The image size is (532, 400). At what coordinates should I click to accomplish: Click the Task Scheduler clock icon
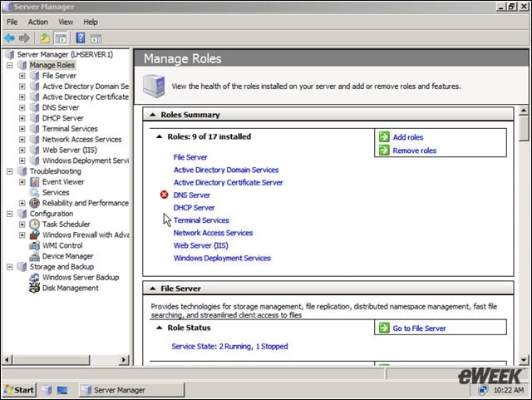click(34, 224)
